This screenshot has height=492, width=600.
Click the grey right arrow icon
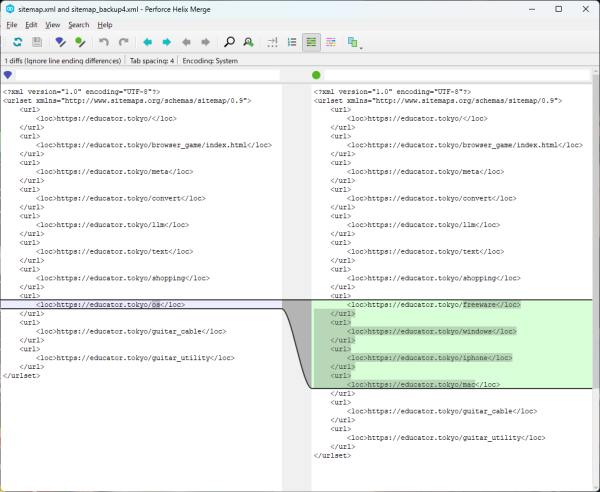tap(206, 42)
